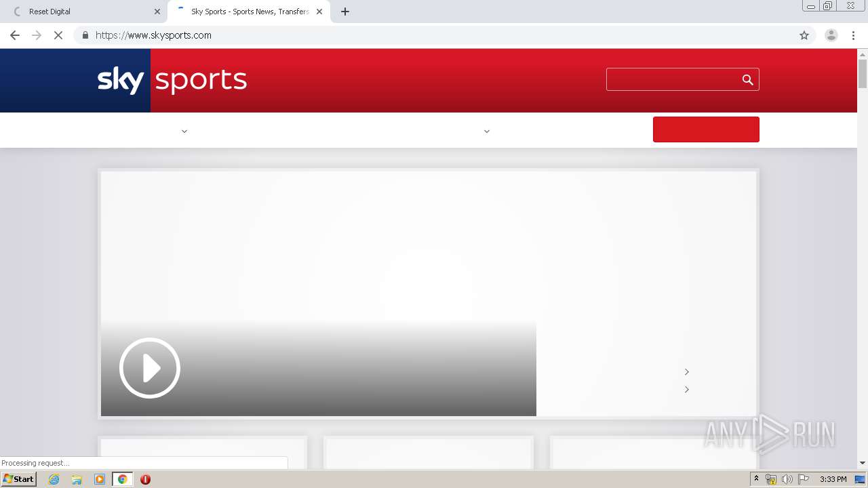Expand the second navigation chevron dropdown

(486, 131)
